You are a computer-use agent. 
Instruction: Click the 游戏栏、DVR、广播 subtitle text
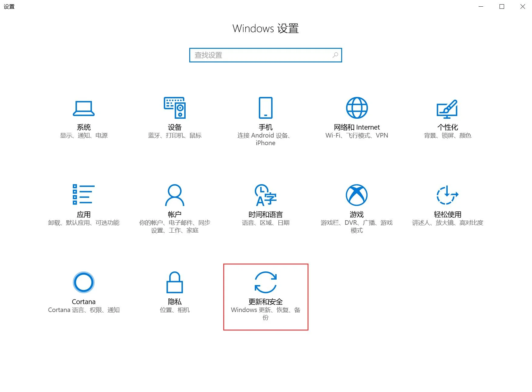[x=356, y=223]
